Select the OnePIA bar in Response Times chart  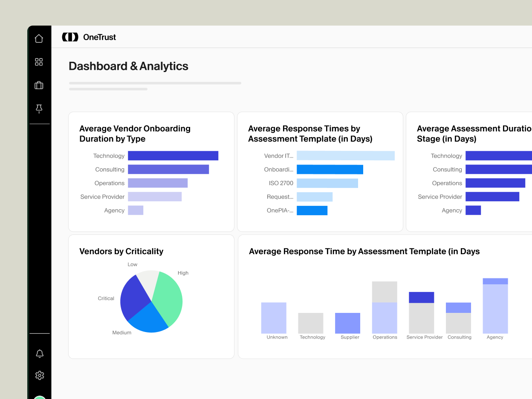point(312,210)
